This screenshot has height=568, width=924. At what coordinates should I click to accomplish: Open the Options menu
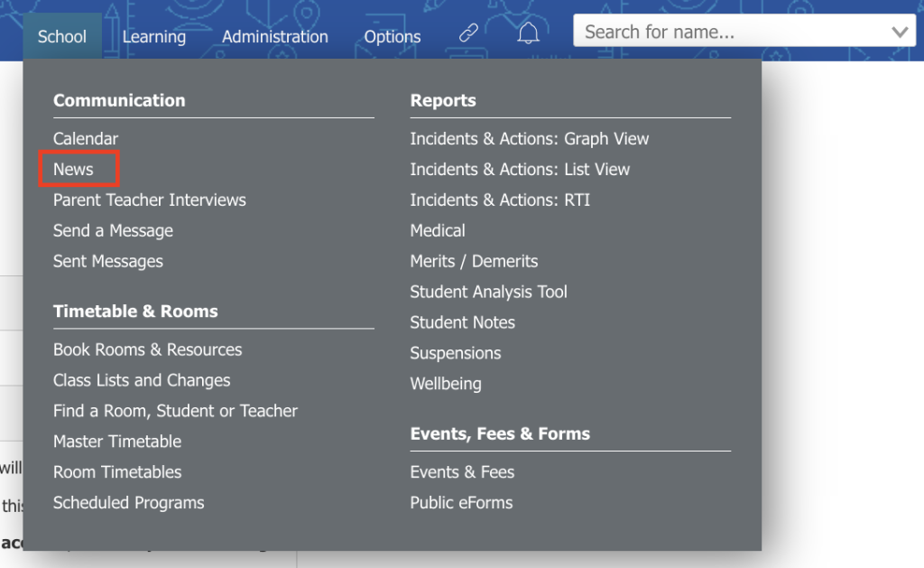click(392, 36)
